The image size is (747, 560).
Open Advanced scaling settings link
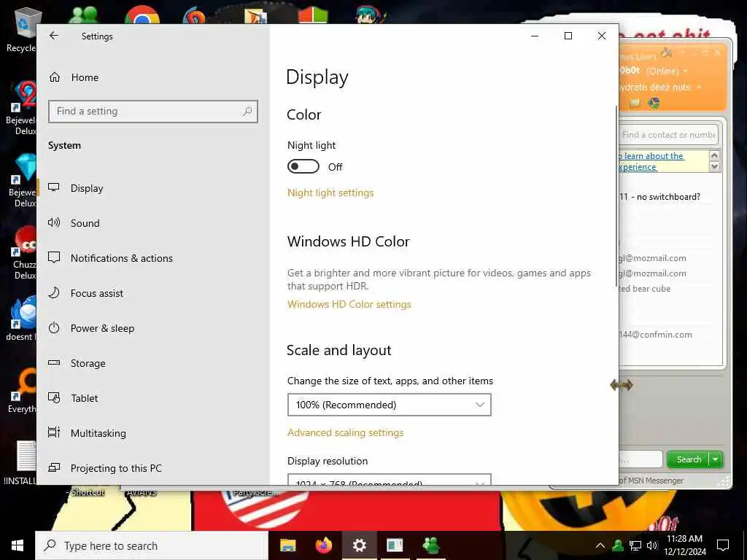click(345, 432)
